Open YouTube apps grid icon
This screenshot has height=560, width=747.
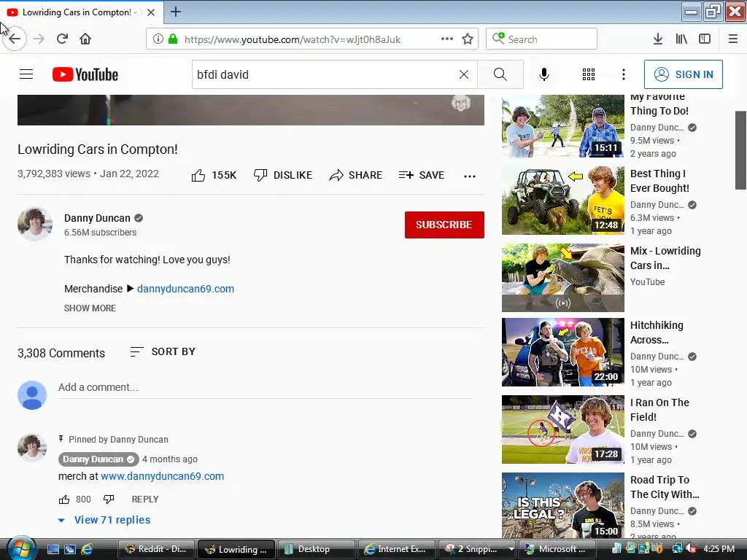click(589, 74)
